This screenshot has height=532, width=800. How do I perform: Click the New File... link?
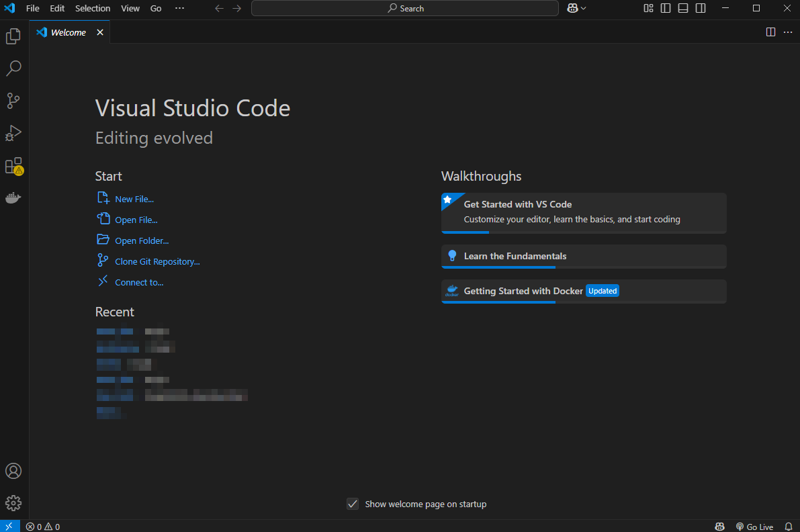point(134,199)
